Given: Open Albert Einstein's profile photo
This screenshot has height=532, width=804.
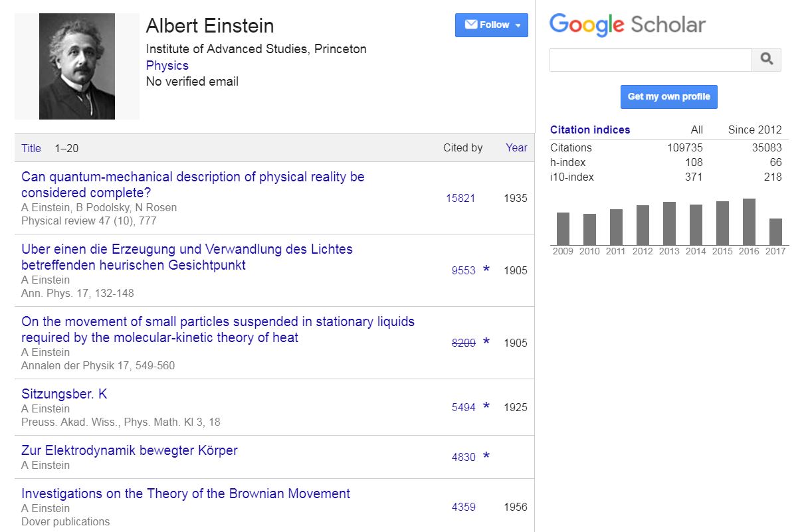Looking at the screenshot, I should (x=77, y=66).
